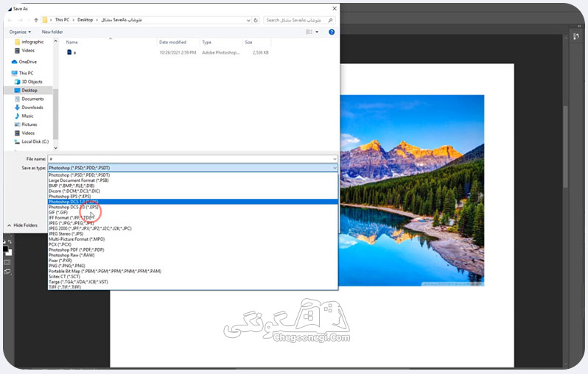
Task: Swap foreground and background colors icon
Action: click(10, 241)
